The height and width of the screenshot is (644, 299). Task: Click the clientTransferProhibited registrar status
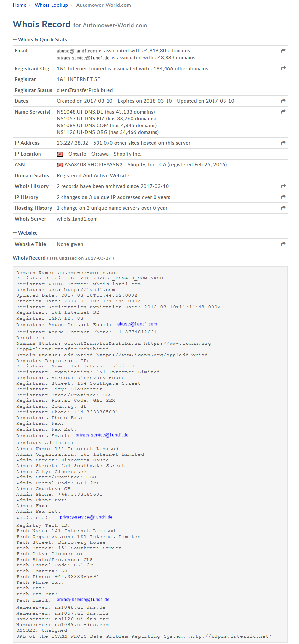85,90
